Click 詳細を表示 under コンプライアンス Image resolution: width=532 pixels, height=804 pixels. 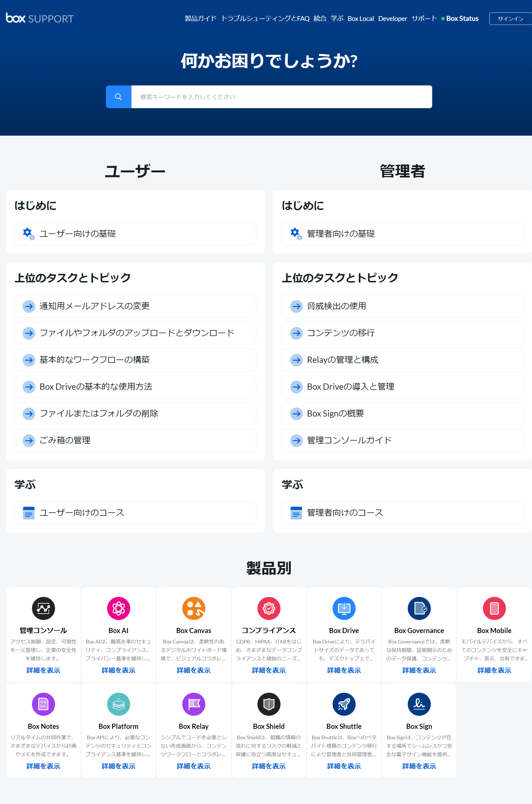(x=269, y=670)
